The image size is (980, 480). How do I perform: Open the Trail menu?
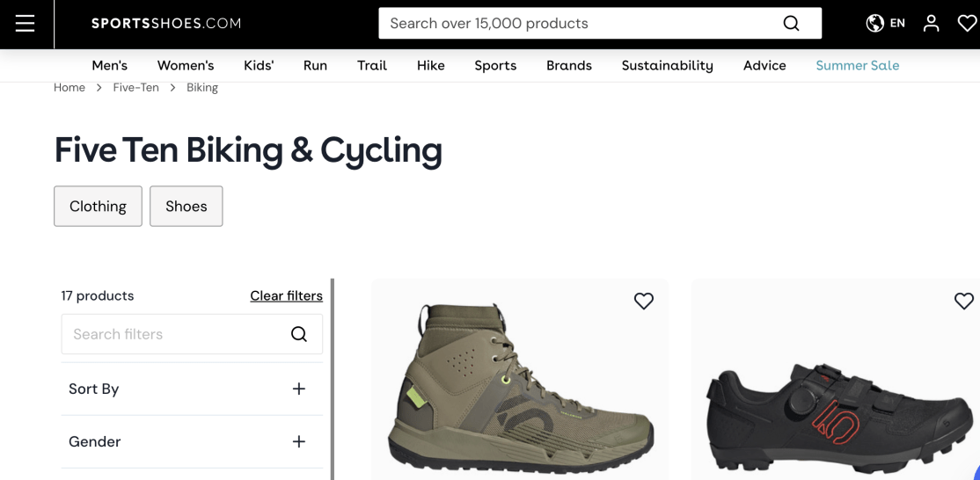(x=372, y=65)
